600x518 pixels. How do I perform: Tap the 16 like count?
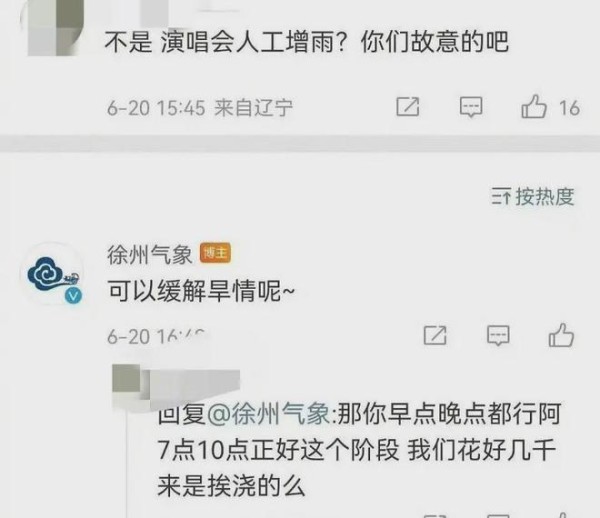click(x=569, y=108)
